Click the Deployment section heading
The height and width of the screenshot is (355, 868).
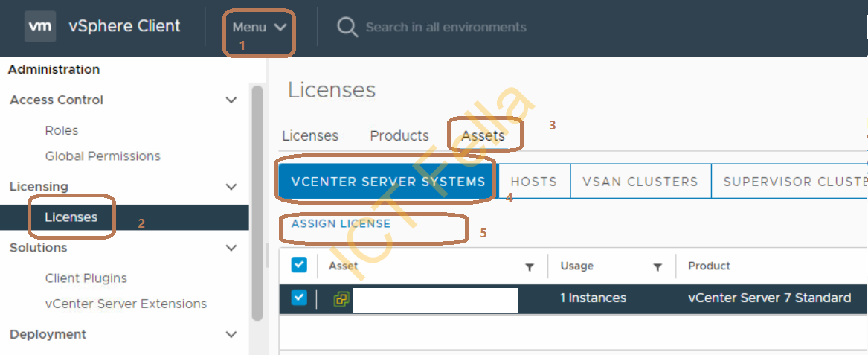[x=48, y=334]
